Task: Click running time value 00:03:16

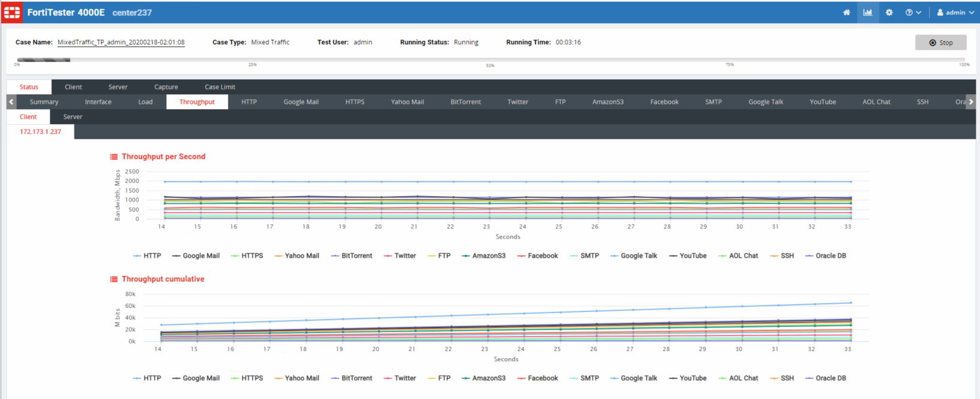Action: coord(568,42)
